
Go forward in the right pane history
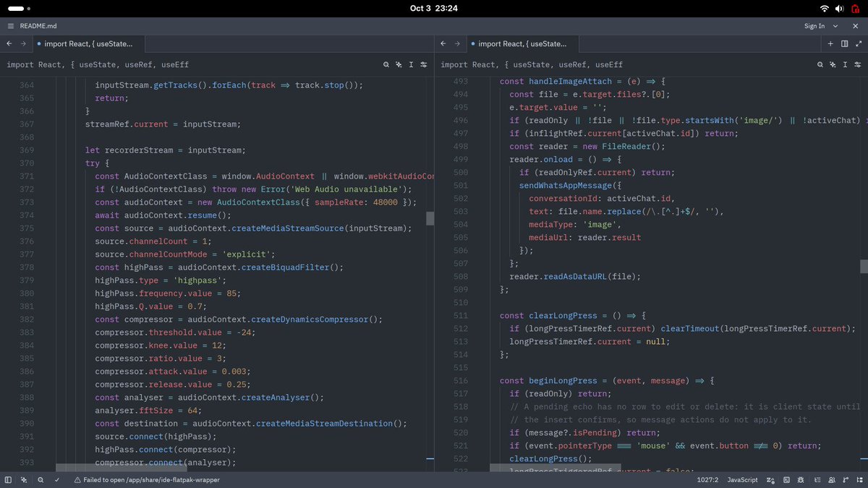coord(457,43)
